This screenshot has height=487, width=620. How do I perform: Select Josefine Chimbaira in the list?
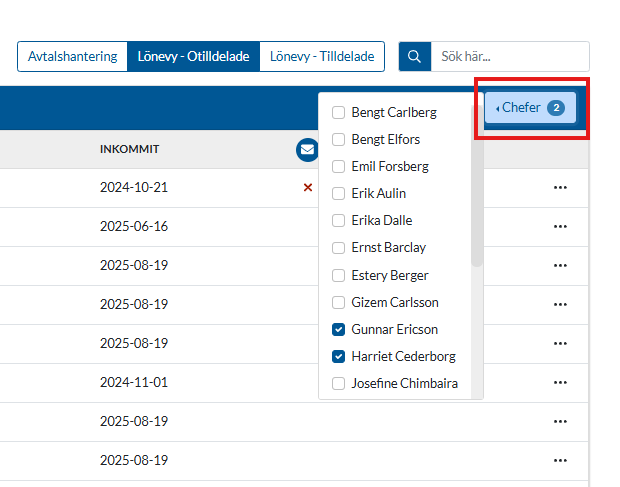(338, 383)
